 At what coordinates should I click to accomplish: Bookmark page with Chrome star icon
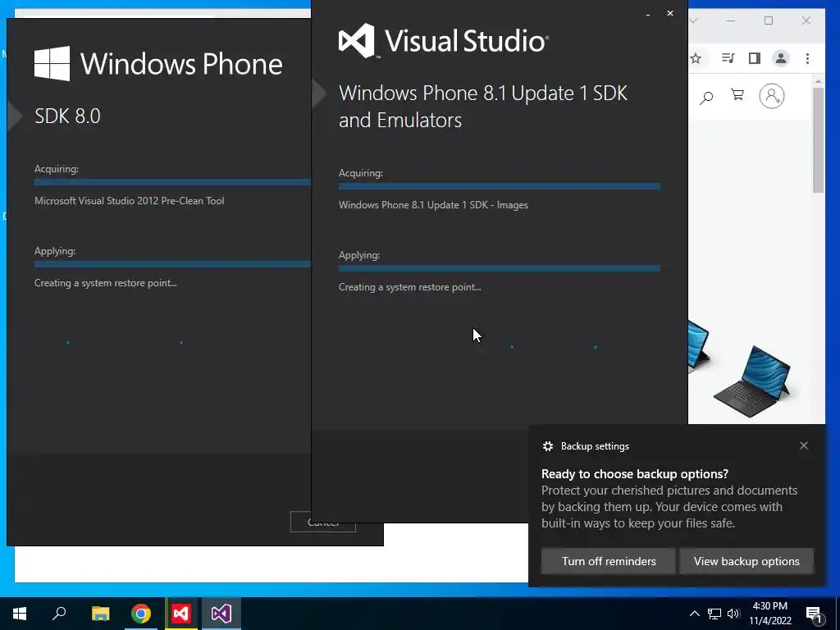click(696, 58)
